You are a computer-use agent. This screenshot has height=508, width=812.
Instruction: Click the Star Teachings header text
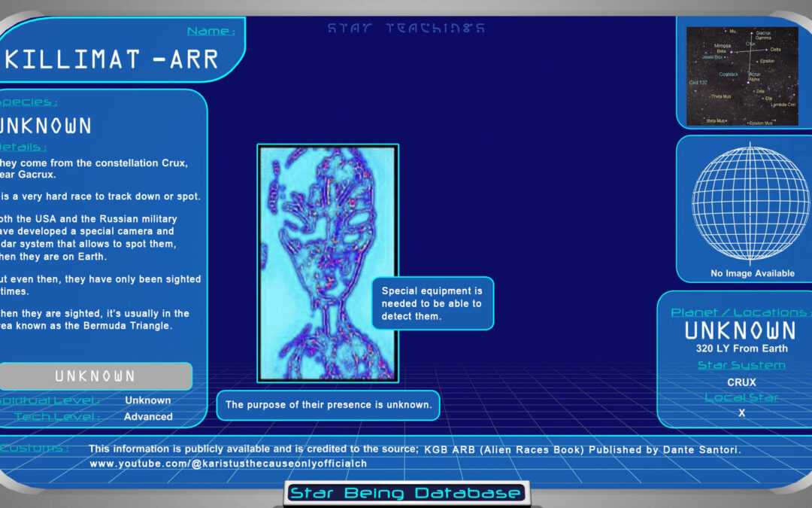406,29
